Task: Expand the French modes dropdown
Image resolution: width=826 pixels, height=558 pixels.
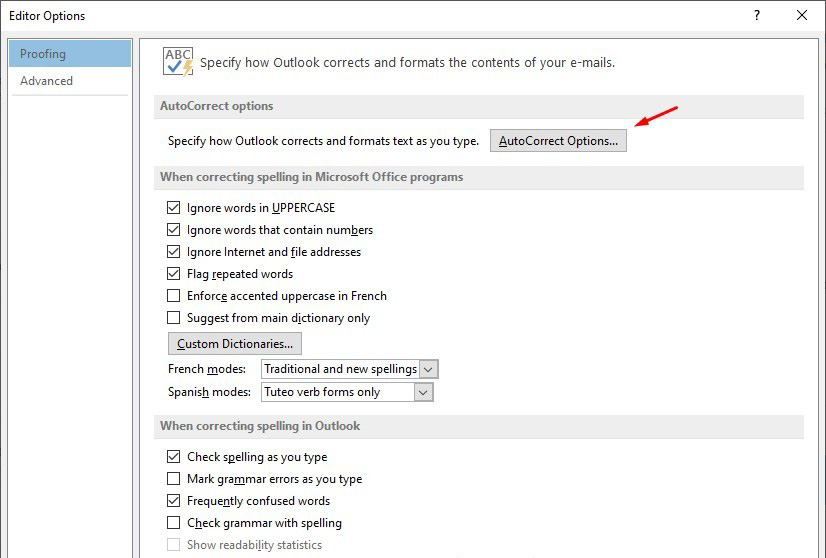Action: click(x=428, y=369)
